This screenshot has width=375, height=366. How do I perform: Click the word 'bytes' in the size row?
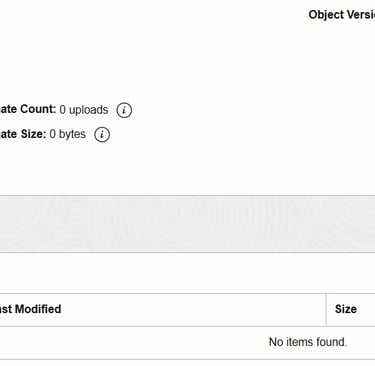[x=72, y=134]
